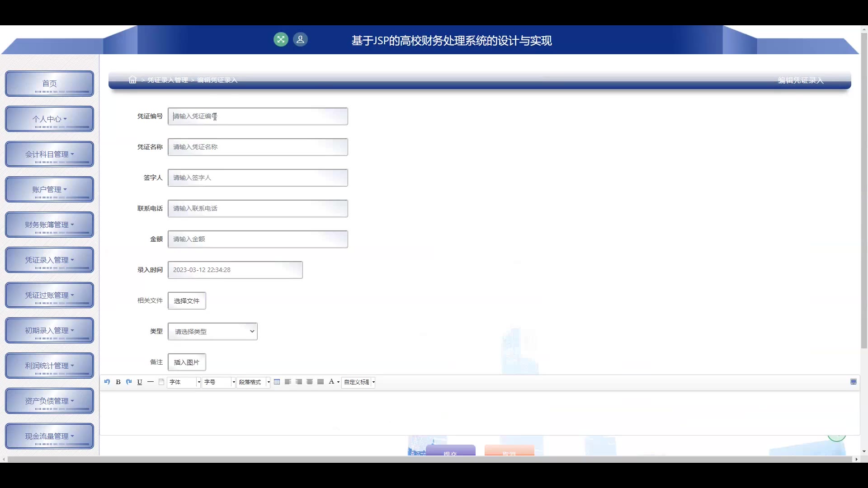Click the redo icon in editor toolbar
Screen dimensions: 868x488
coord(129,382)
